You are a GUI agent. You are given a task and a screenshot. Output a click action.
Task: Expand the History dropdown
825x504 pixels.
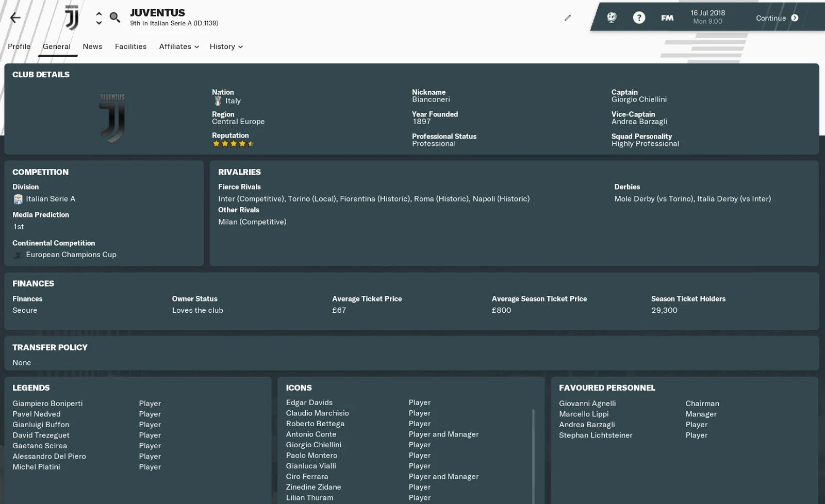(x=226, y=46)
